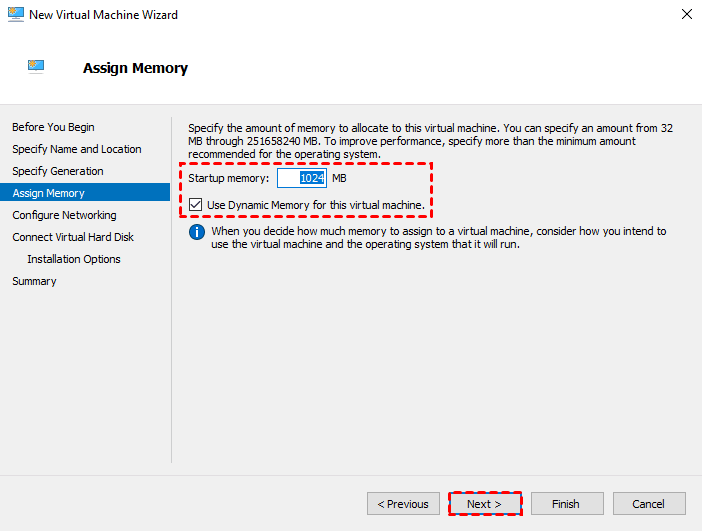The height and width of the screenshot is (531, 702).
Task: Click the blue information icon
Action: pos(197,232)
